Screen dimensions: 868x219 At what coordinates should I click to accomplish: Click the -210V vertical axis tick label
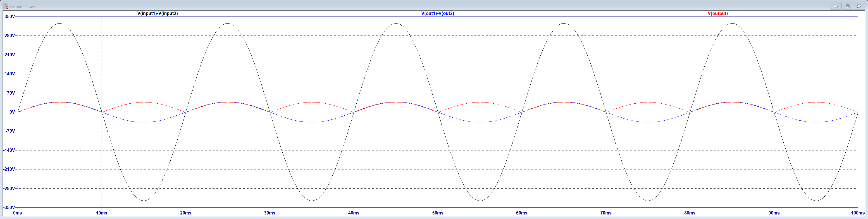click(x=9, y=169)
